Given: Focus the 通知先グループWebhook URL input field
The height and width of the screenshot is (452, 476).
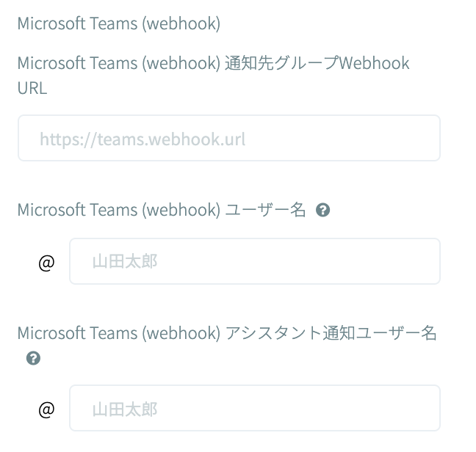Looking at the screenshot, I should pos(228,138).
